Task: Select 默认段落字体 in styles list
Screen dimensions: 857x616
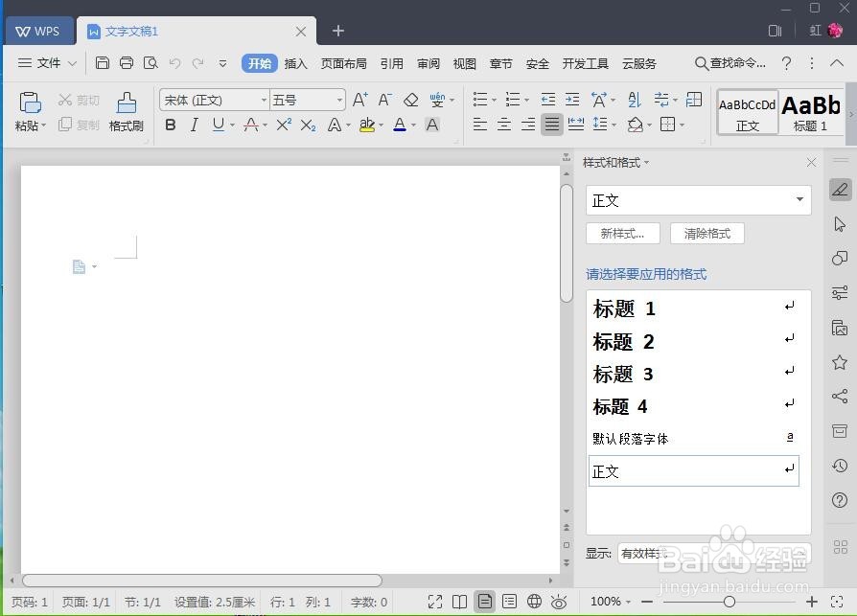Action: point(694,439)
